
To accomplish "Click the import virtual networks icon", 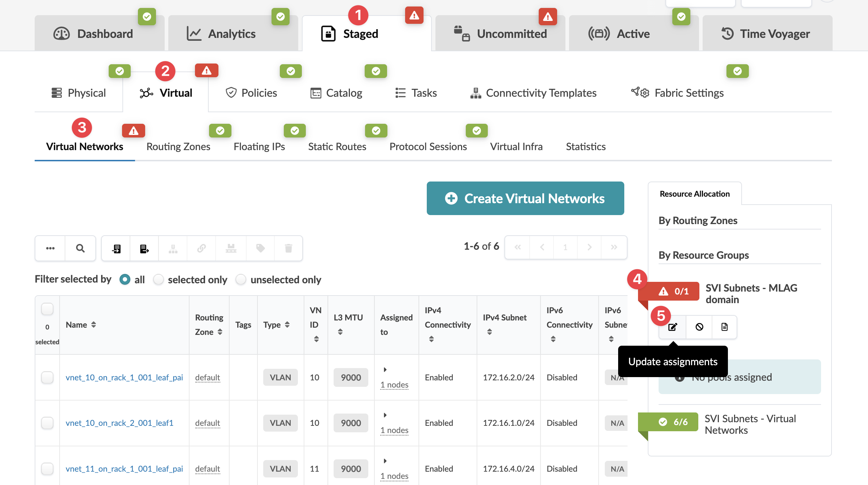I will 116,248.
